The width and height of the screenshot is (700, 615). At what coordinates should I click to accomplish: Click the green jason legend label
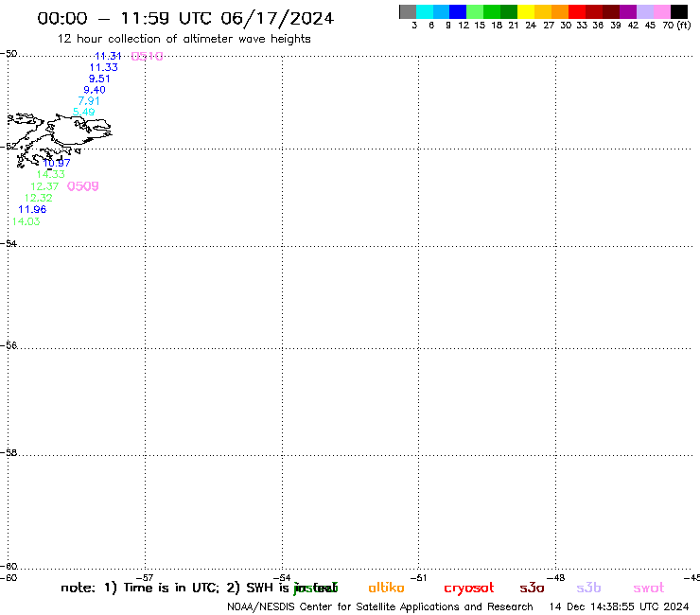coord(316,589)
